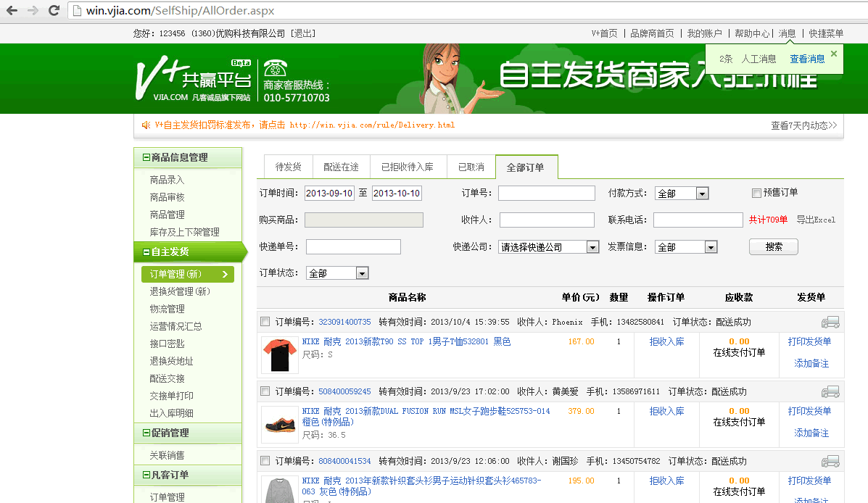
Task: Click truck icon for order 323091400735
Action: 830,322
